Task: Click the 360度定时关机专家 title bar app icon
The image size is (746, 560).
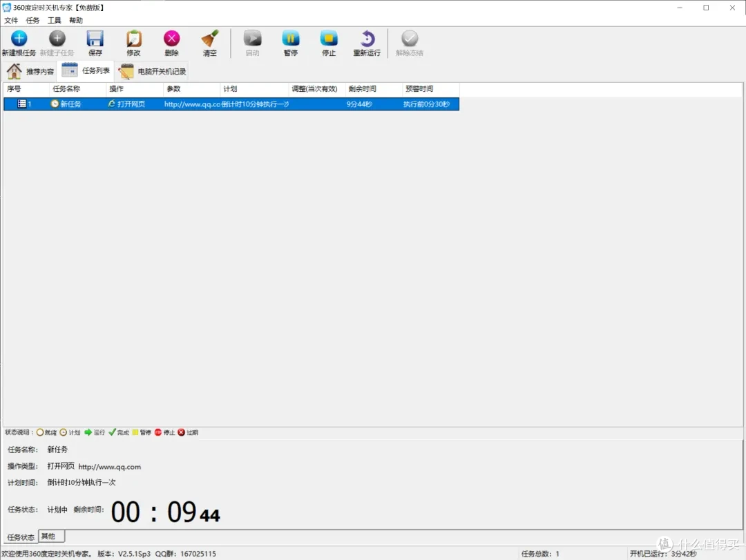Action: coord(7,8)
